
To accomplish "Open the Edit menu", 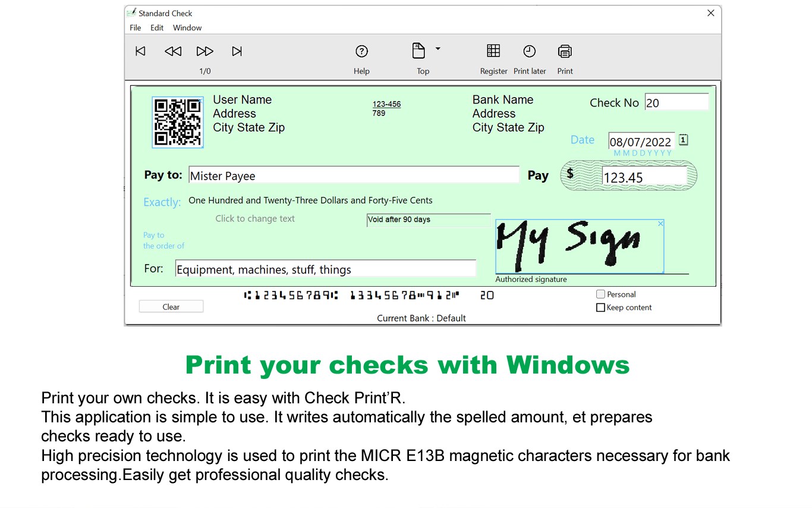I will click(x=156, y=27).
